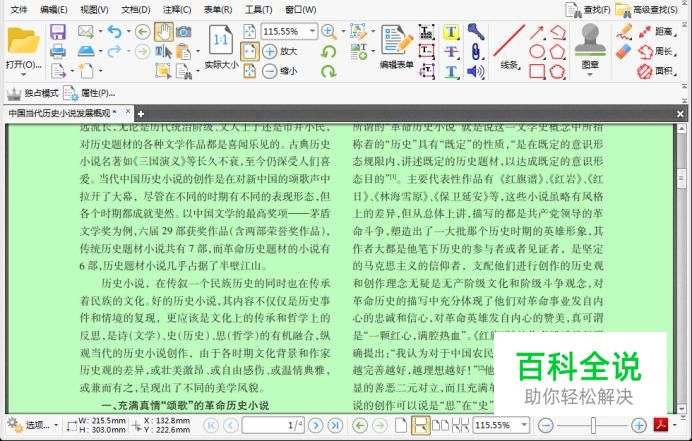This screenshot has width=692, height=441.
Task: Toggle Exclusive mode (独占模式)
Action: pyautogui.click(x=33, y=93)
